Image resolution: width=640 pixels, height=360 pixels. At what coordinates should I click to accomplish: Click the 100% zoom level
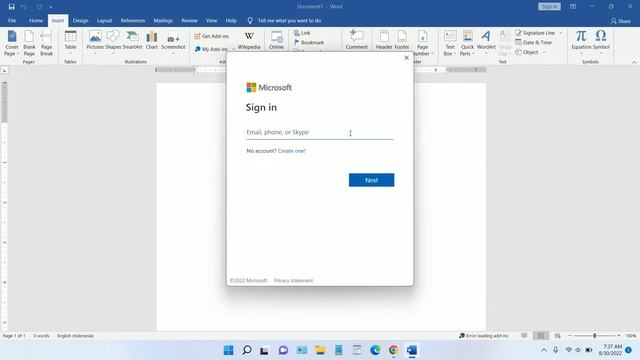tap(631, 336)
